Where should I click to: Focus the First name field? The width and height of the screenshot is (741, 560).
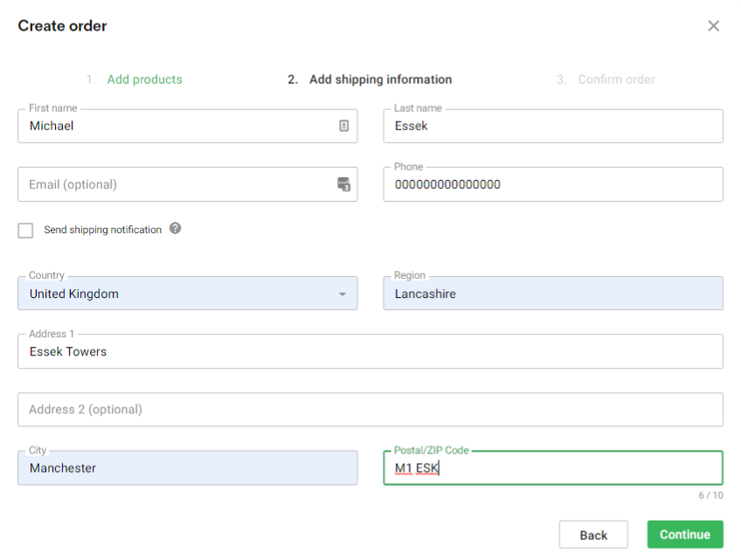(x=188, y=126)
